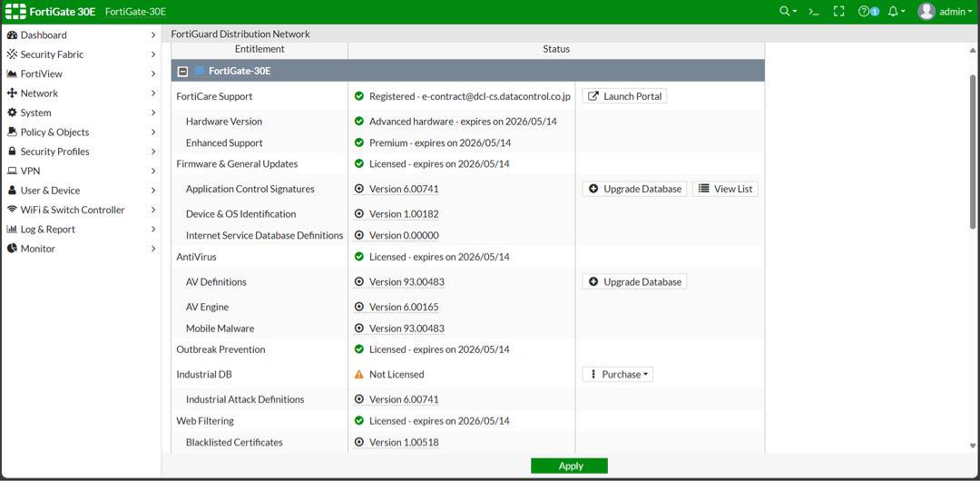The image size is (980, 481).
Task: Upgrade Database for AV Definitions
Action: (634, 281)
